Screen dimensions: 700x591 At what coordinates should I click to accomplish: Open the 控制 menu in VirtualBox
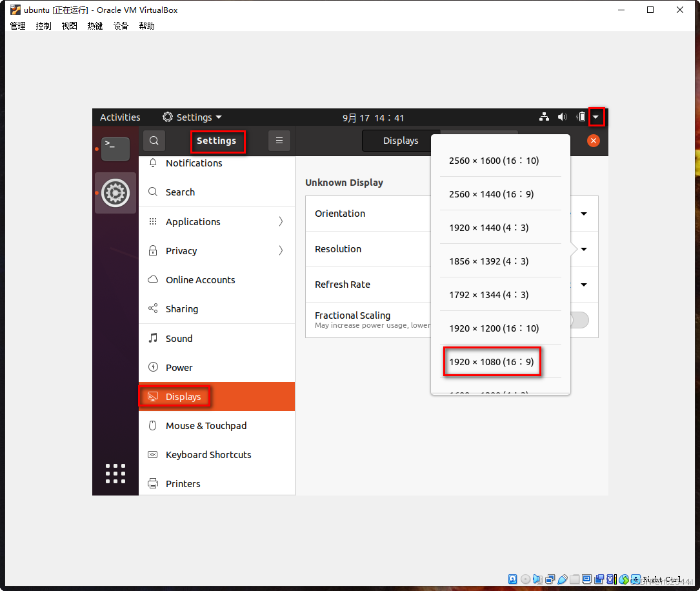click(x=44, y=26)
